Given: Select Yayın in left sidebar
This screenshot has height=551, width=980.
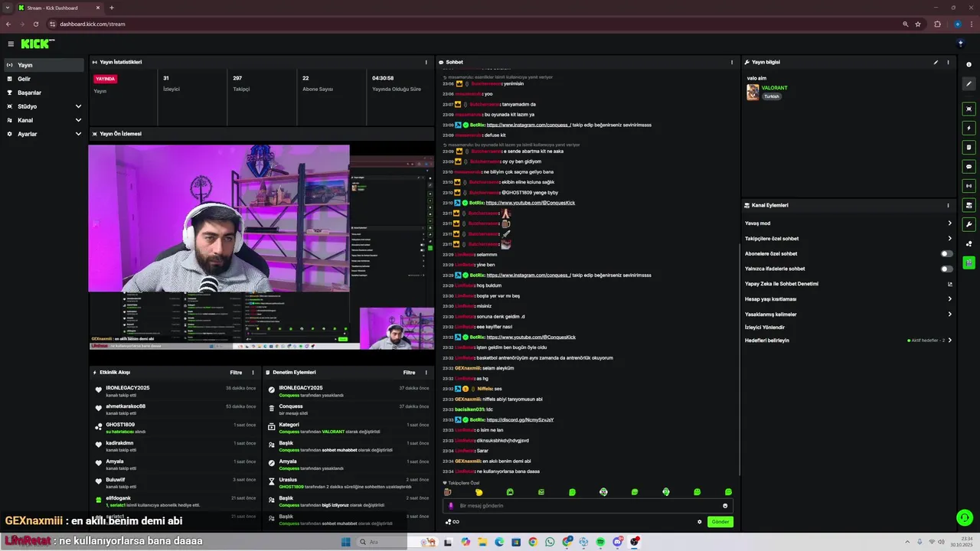Looking at the screenshot, I should 44,65.
